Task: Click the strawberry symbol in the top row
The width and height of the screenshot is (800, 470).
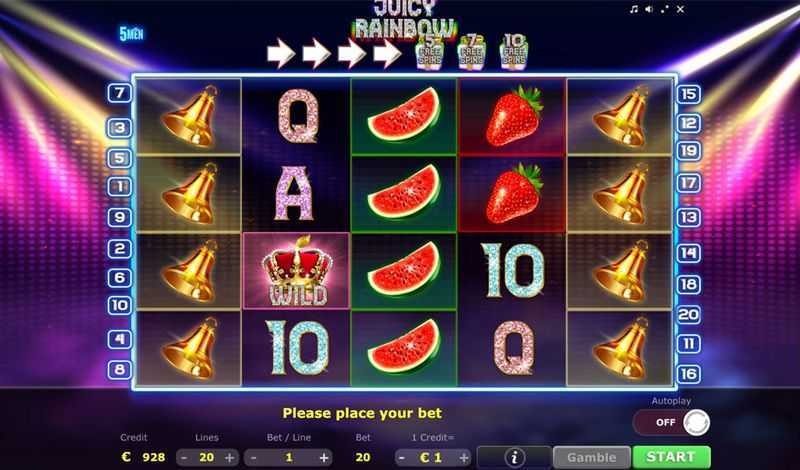Action: [513, 116]
